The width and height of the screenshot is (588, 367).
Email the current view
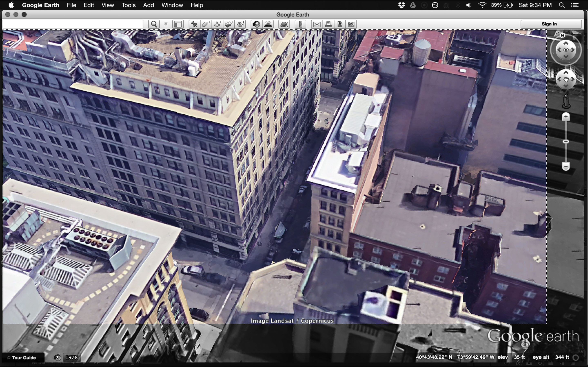coord(317,24)
